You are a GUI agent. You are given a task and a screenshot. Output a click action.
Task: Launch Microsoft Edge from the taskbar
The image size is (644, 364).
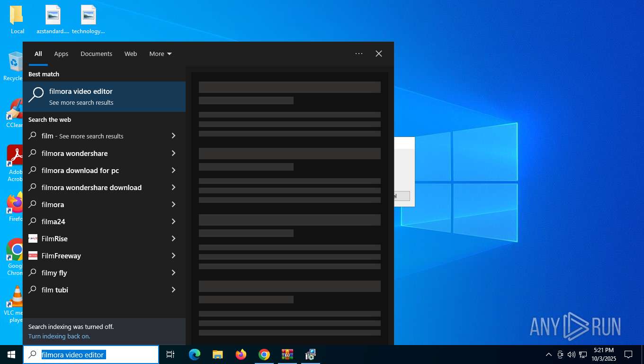tap(195, 355)
